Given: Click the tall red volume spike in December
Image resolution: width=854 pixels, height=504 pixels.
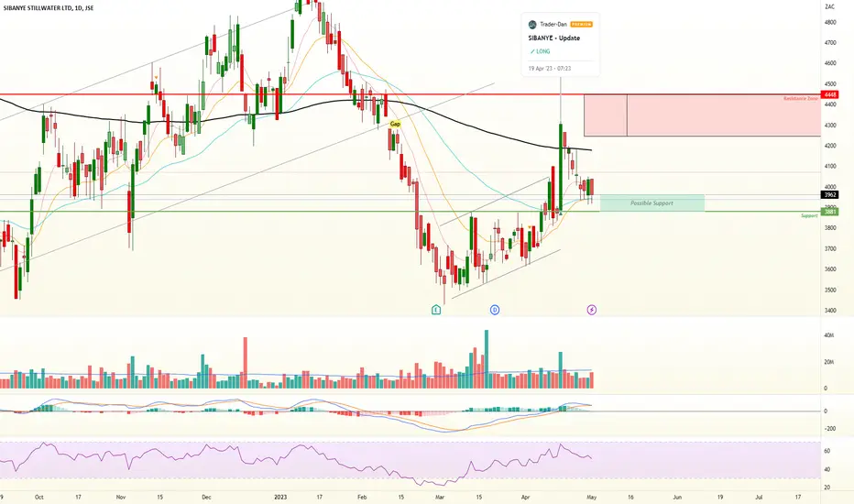Looking at the screenshot, I should (x=245, y=363).
